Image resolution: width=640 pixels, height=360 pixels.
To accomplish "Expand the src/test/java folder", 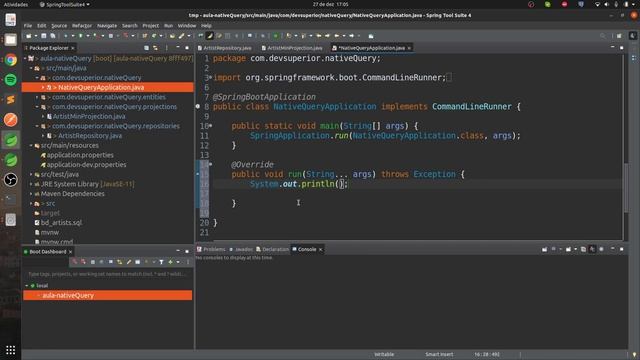I will (31, 174).
